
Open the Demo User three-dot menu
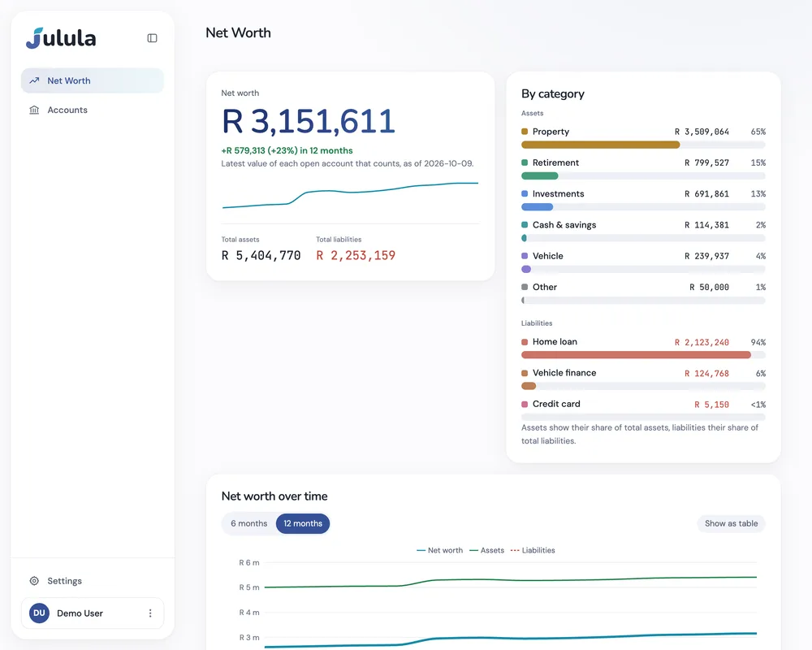tap(150, 613)
